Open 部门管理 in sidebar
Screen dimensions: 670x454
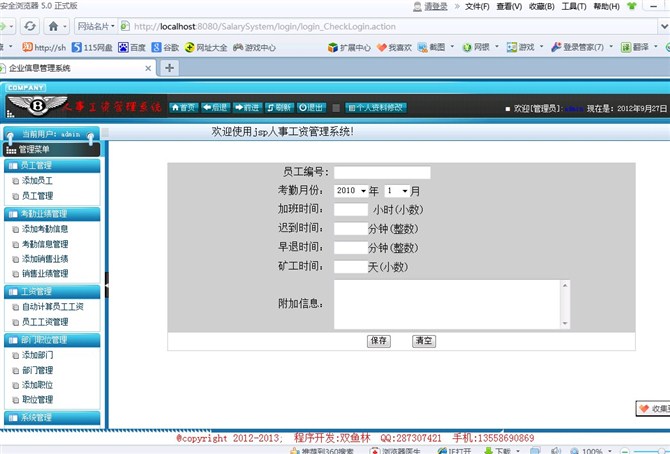click(x=37, y=370)
